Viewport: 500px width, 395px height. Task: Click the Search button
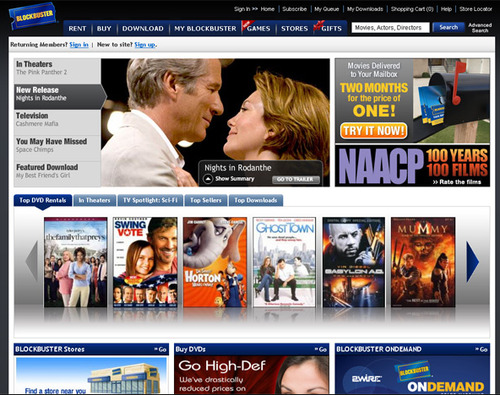[448, 27]
